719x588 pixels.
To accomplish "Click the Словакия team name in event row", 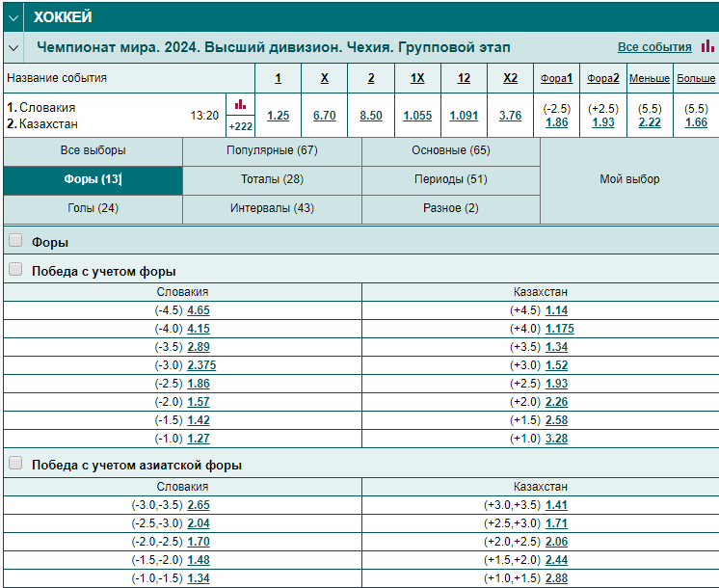I will click(47, 108).
